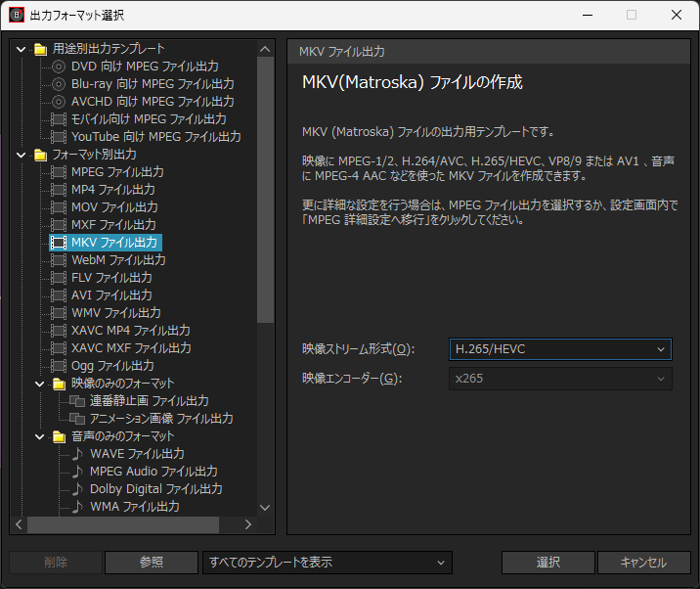This screenshot has width=700, height=589.
Task: Click the disc icon for DVD向け MPEG output
Action: pyautogui.click(x=59, y=67)
